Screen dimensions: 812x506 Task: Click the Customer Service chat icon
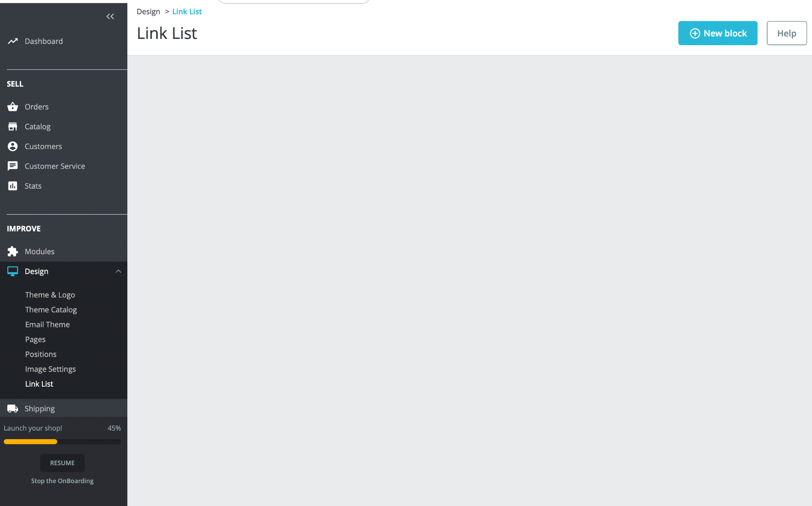(x=13, y=166)
